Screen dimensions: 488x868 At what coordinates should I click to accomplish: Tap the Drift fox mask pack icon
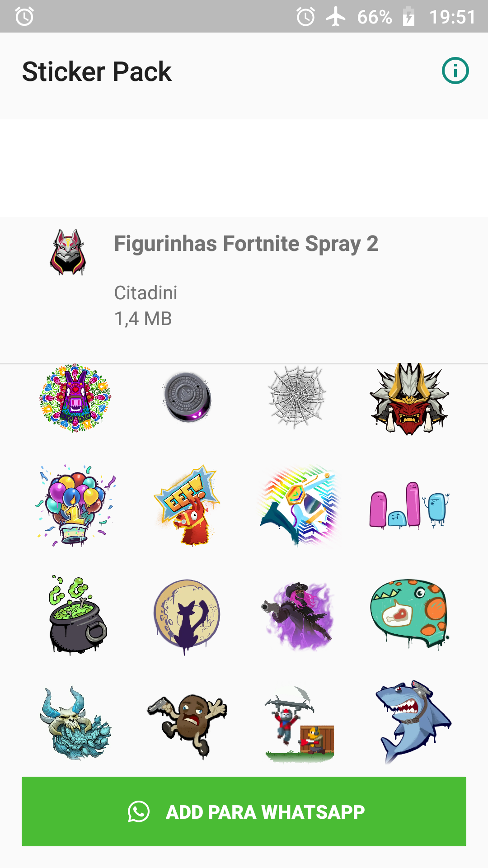click(68, 252)
